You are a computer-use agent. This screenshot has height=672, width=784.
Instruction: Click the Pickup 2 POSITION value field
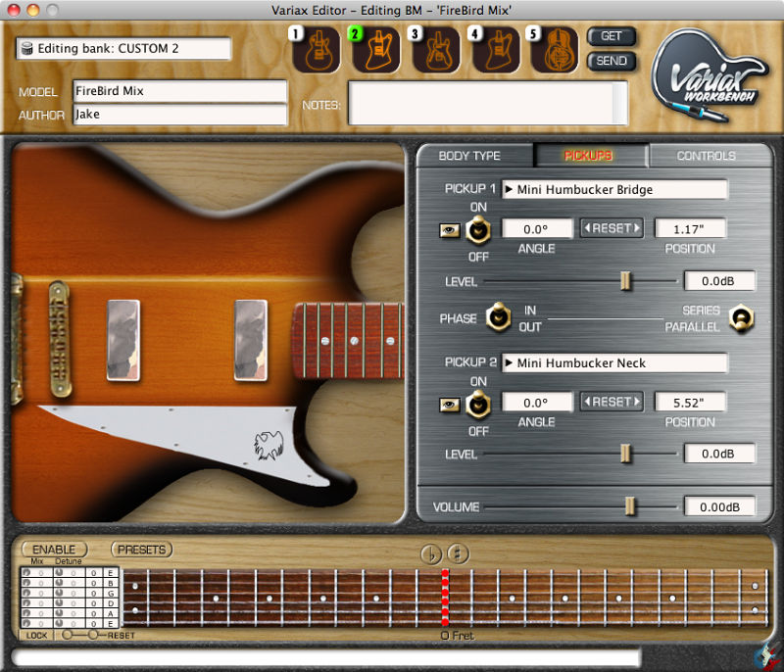(x=690, y=403)
